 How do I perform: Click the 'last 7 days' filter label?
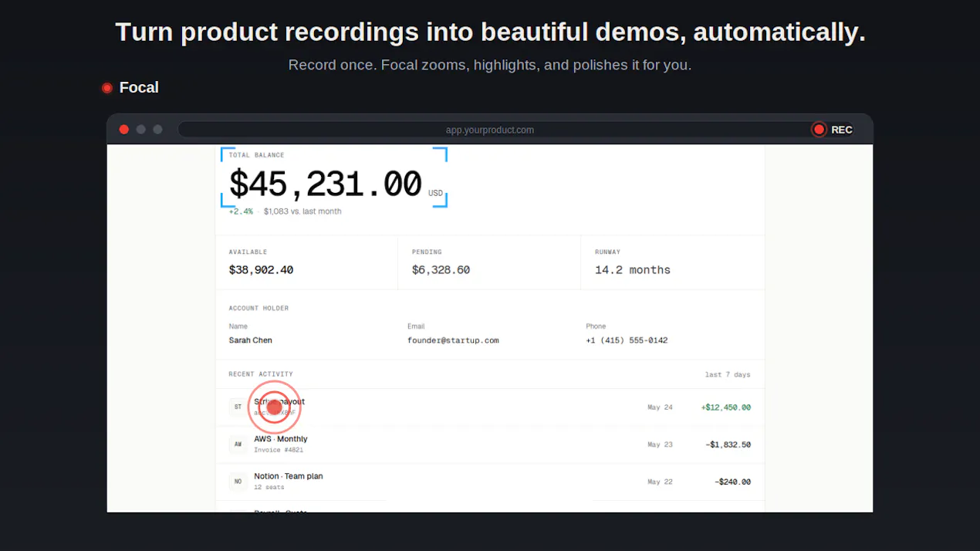coord(728,374)
